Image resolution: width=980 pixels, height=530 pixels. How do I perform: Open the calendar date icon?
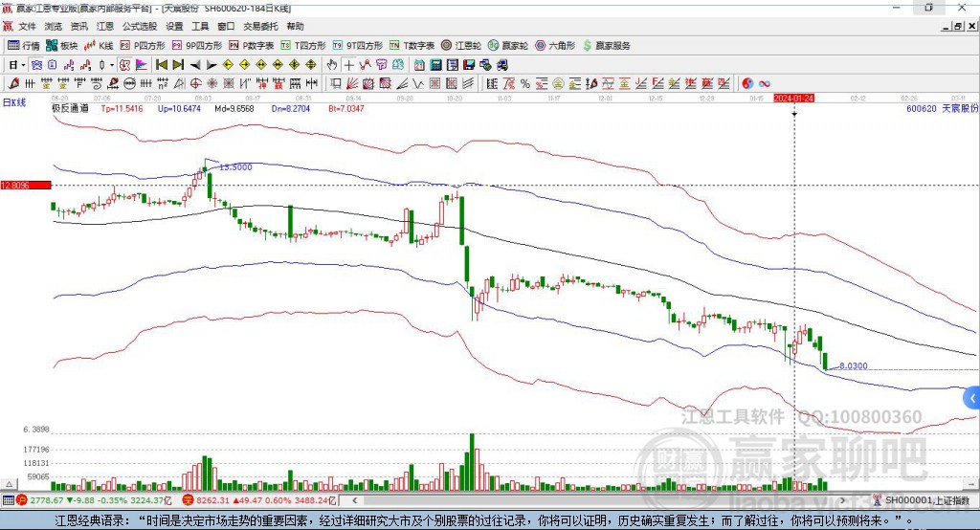(419, 65)
